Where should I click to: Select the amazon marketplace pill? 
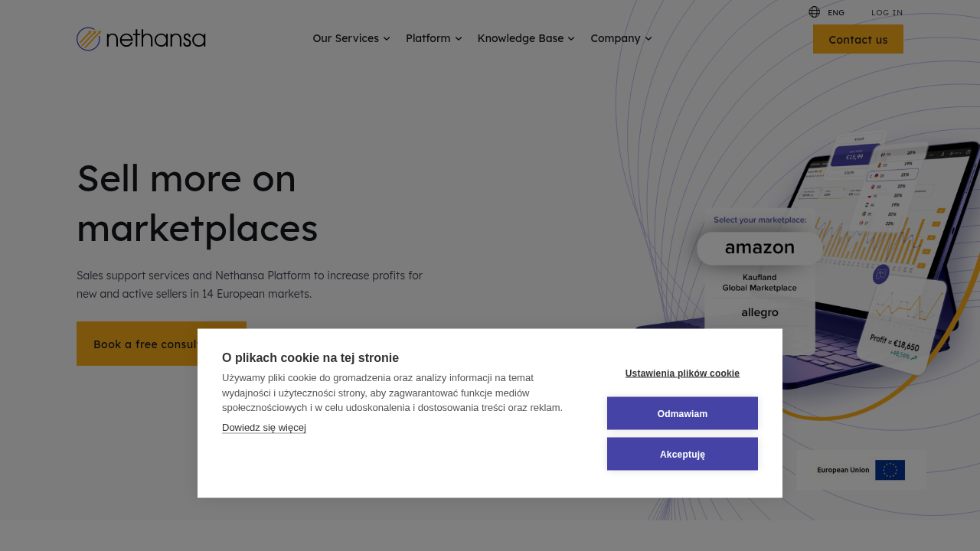[x=759, y=248]
